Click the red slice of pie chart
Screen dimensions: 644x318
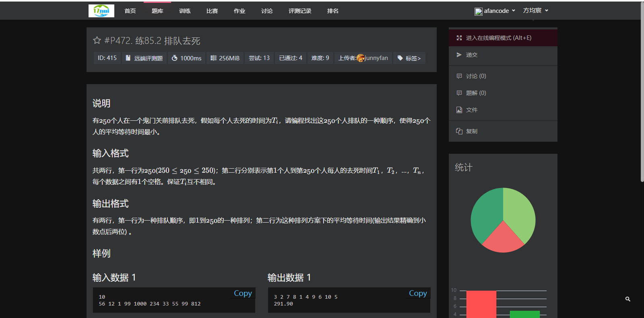(x=503, y=238)
